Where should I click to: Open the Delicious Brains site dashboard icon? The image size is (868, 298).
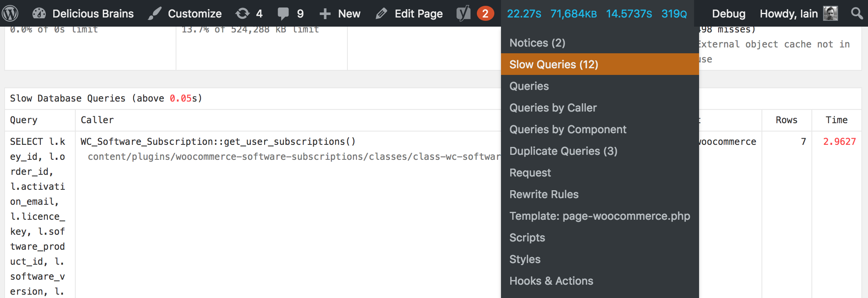click(x=39, y=14)
